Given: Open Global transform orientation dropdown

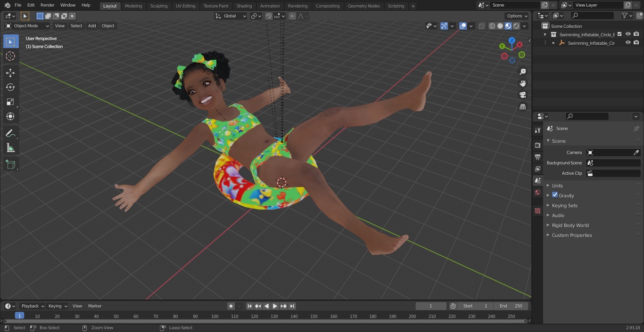Looking at the screenshot, I should click(231, 16).
